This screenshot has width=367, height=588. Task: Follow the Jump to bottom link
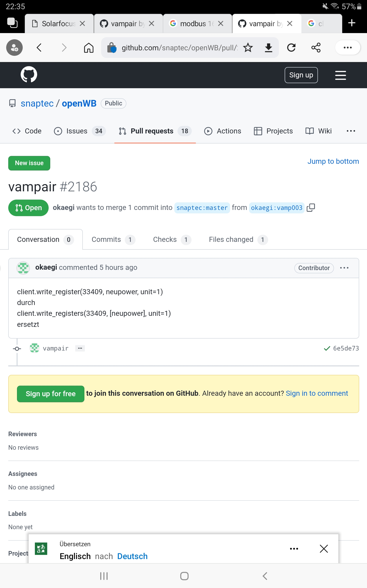pos(333,161)
